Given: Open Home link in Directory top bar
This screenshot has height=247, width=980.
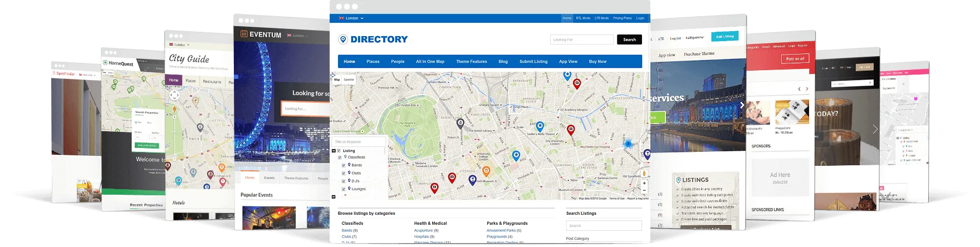Looking at the screenshot, I should pyautogui.click(x=567, y=18).
